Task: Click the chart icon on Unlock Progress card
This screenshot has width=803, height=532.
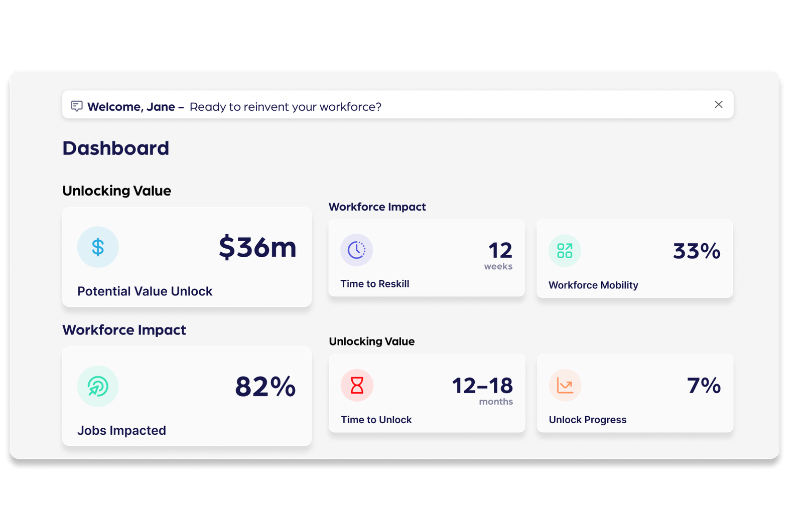Action: tap(565, 386)
